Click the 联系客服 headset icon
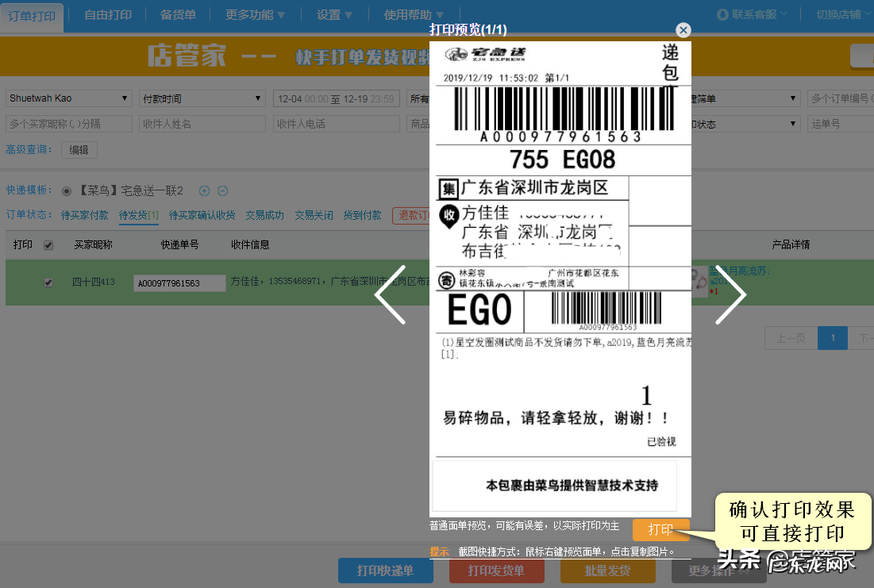Image resolution: width=874 pixels, height=588 pixels. pos(721,13)
